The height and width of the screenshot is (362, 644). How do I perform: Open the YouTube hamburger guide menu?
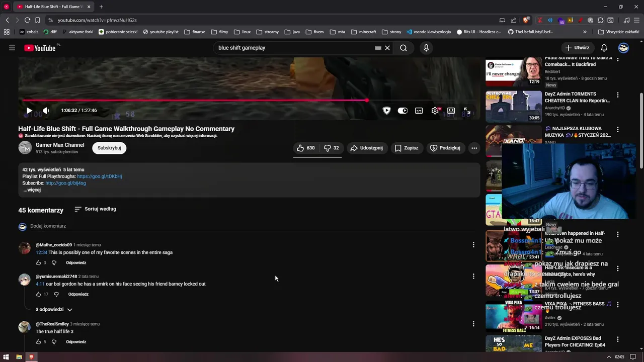(12, 48)
